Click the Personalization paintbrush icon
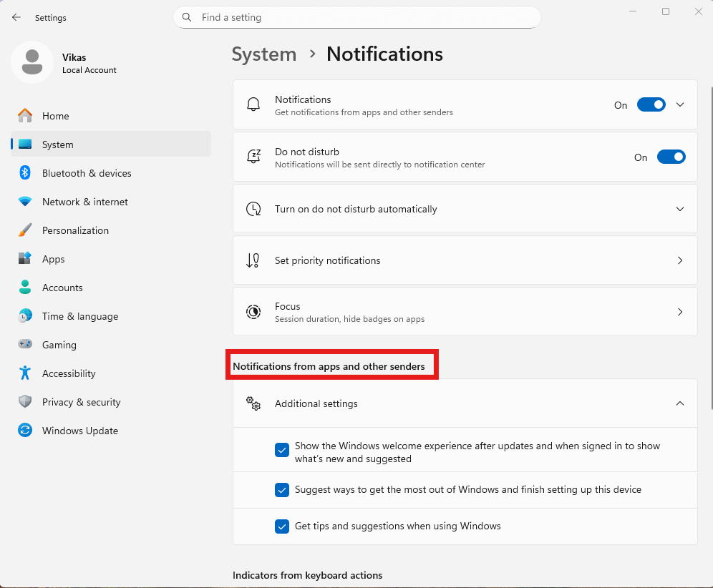Screen dimensions: 713x588 [25, 230]
